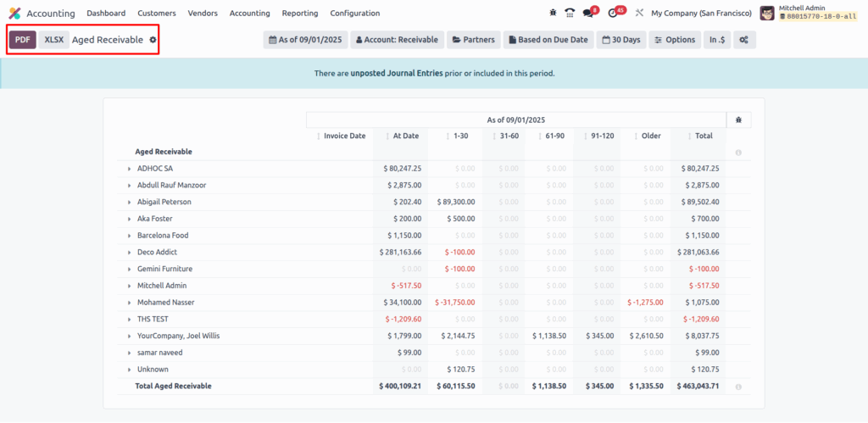Open the Options filter dropdown

(x=675, y=40)
